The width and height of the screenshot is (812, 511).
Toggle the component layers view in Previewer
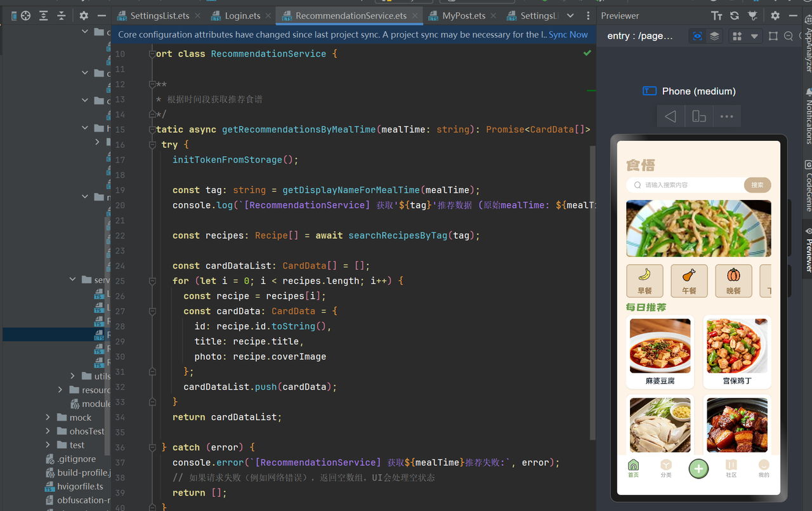714,36
